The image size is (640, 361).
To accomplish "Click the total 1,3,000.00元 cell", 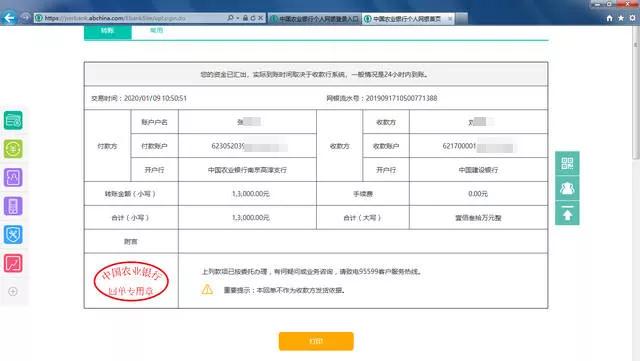I will tap(247, 218).
